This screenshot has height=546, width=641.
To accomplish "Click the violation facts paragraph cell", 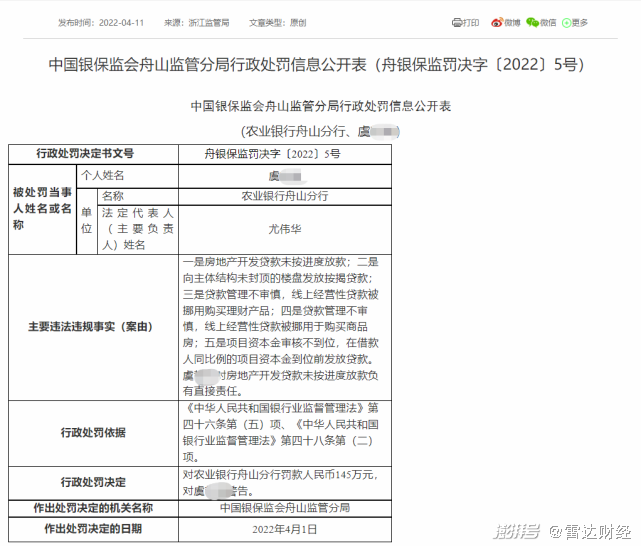I will tap(285, 327).
